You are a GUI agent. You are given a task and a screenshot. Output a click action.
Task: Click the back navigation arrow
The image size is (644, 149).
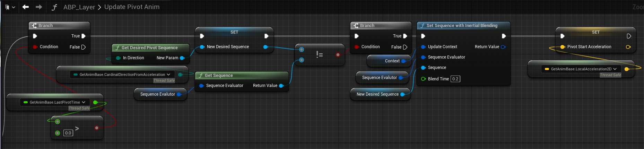[x=25, y=7]
